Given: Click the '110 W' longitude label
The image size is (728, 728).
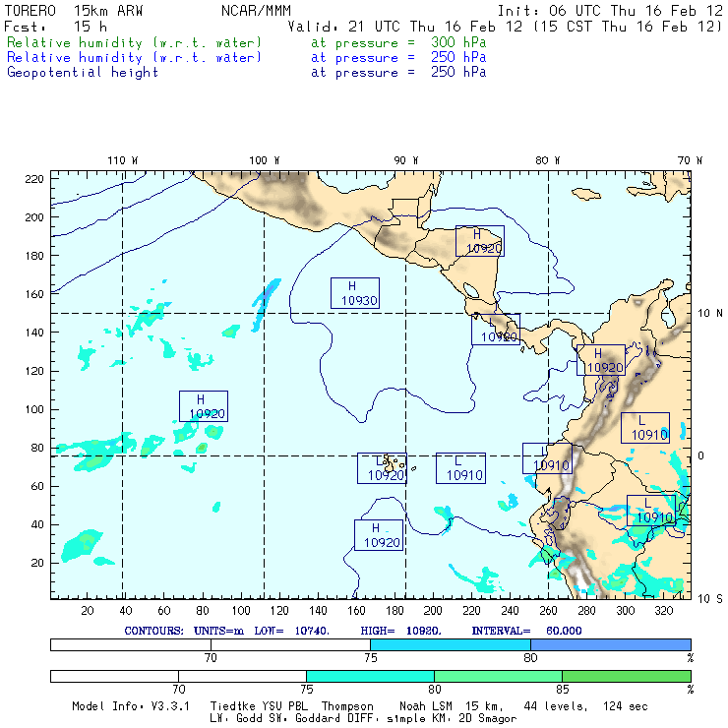Looking at the screenshot, I should click(123, 160).
